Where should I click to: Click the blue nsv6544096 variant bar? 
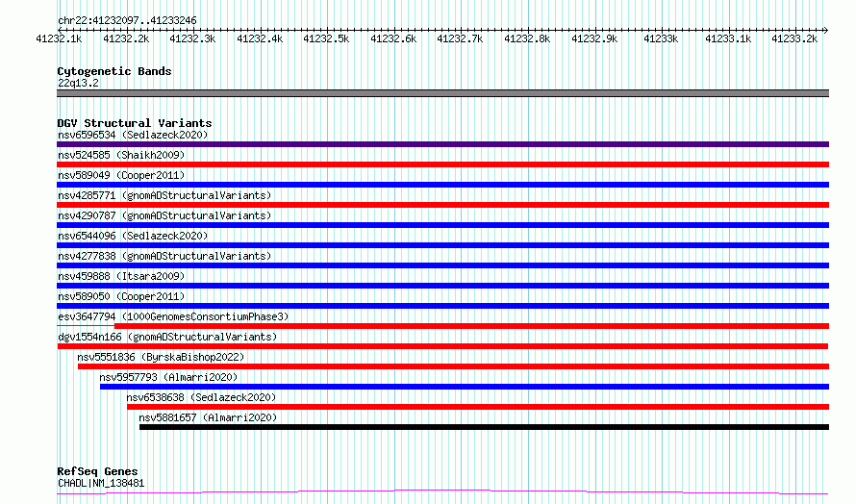coord(442,245)
